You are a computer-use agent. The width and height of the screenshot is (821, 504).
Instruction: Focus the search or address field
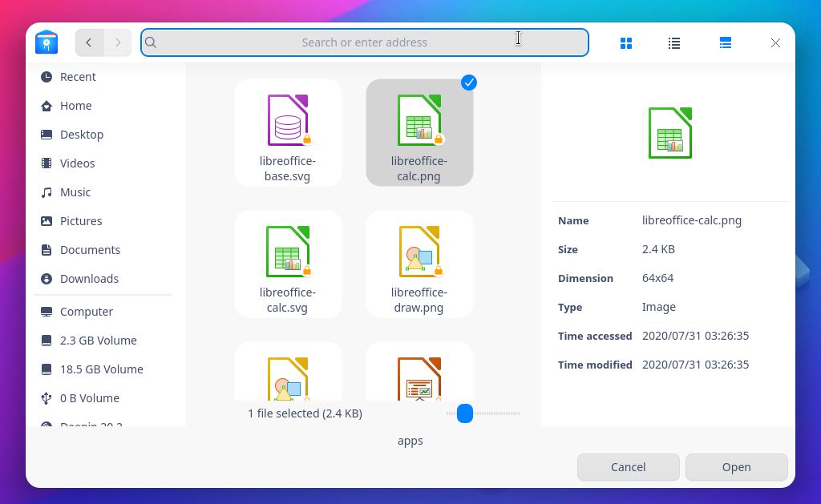365,42
